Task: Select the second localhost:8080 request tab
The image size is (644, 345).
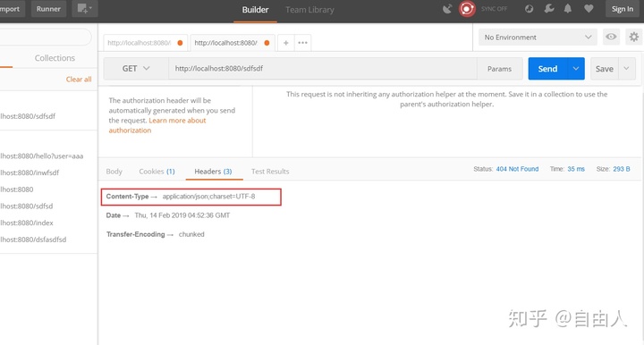Action: coord(232,43)
